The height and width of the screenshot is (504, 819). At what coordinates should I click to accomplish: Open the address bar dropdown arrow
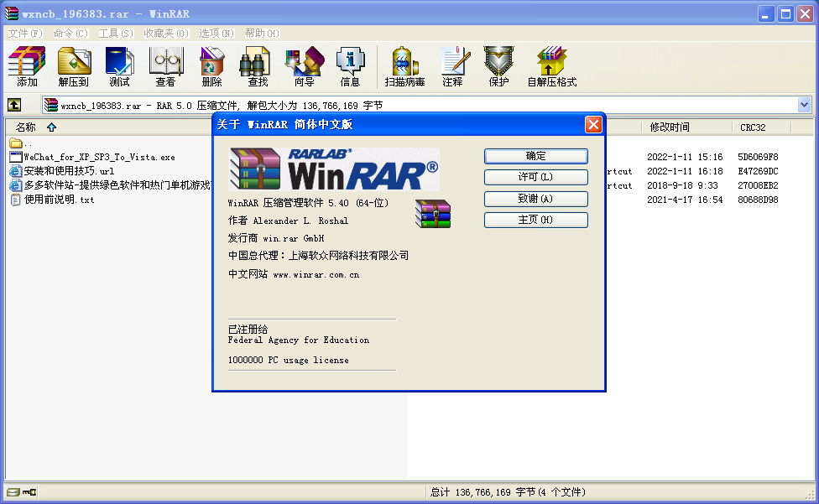805,105
